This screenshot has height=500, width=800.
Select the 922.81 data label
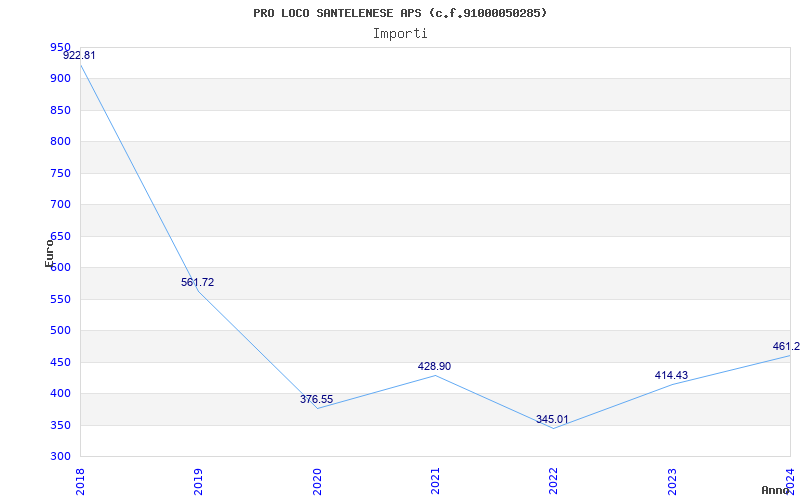[79, 56]
